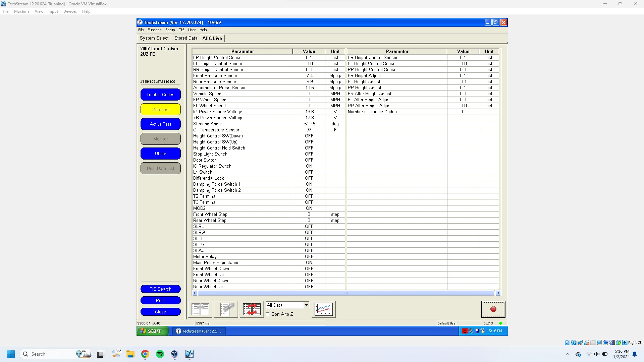Open VirtualBox Input menu
The width and height of the screenshot is (644, 362).
(53, 11)
